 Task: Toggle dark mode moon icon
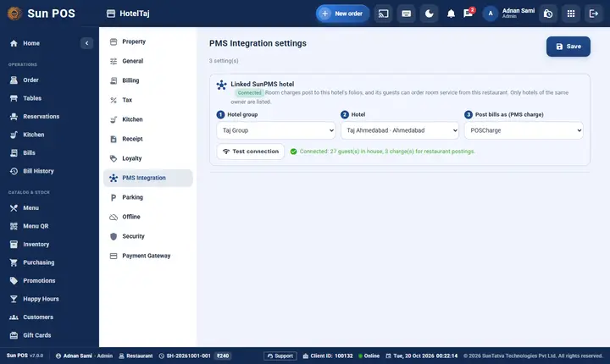point(429,14)
